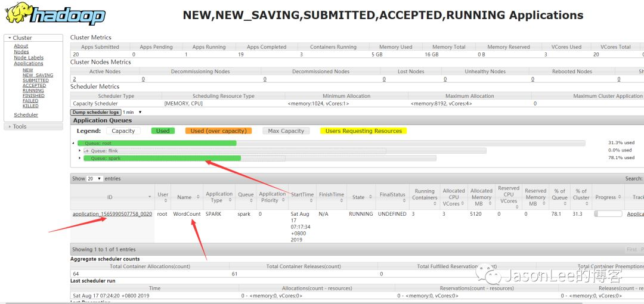This screenshot has width=644, height=304.
Task: Click the UNDEFINED final status cell
Action: [392, 214]
